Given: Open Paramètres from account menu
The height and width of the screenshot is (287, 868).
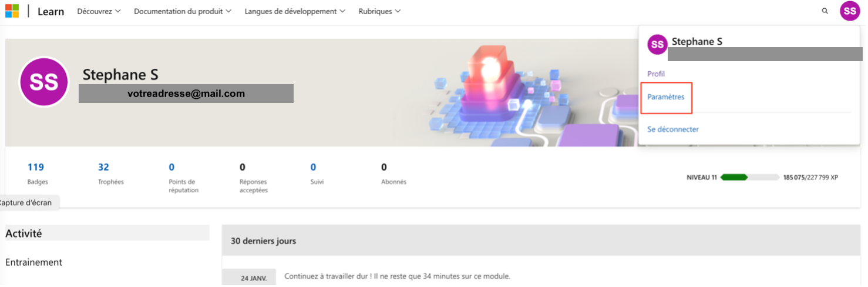Looking at the screenshot, I should pos(666,97).
